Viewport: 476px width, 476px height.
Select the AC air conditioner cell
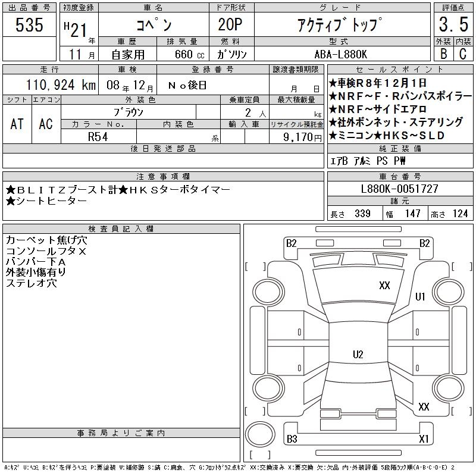(46, 124)
